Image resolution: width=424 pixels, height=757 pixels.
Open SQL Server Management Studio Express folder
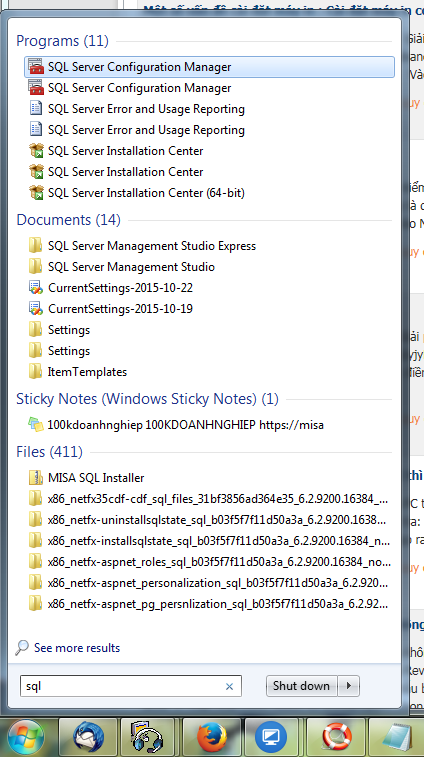click(x=209, y=246)
